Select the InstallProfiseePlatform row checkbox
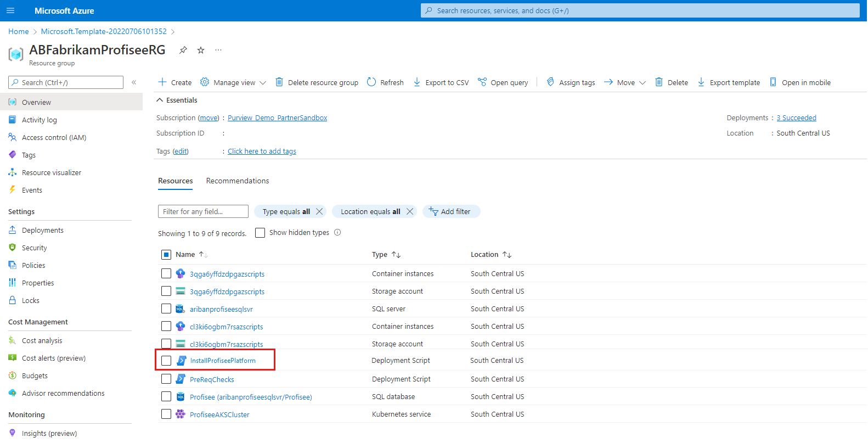Viewport: 868px width, 443px height. [166, 361]
